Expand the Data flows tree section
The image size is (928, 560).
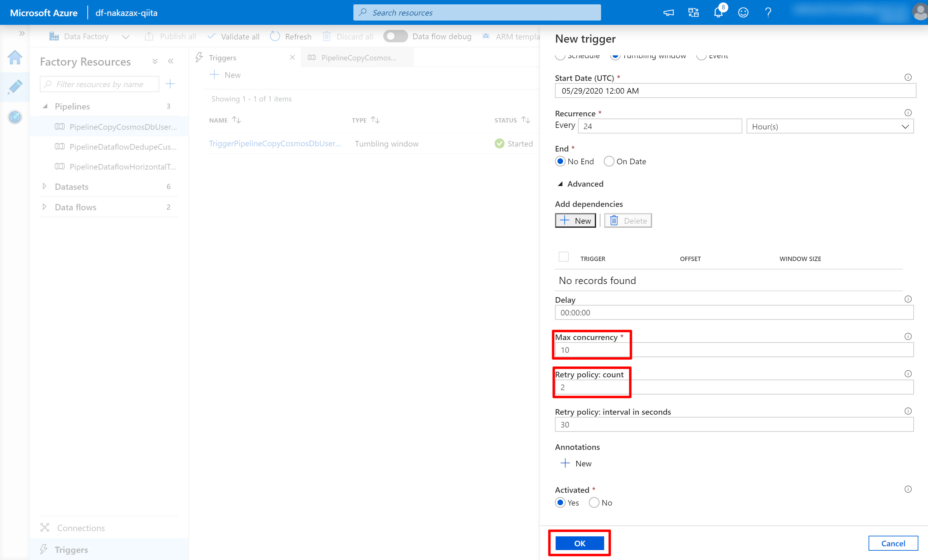(44, 207)
